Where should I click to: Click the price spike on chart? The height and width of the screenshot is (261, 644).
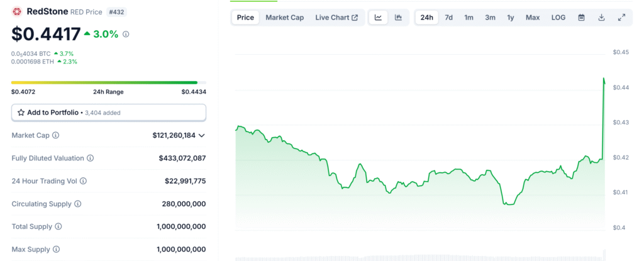click(x=604, y=81)
